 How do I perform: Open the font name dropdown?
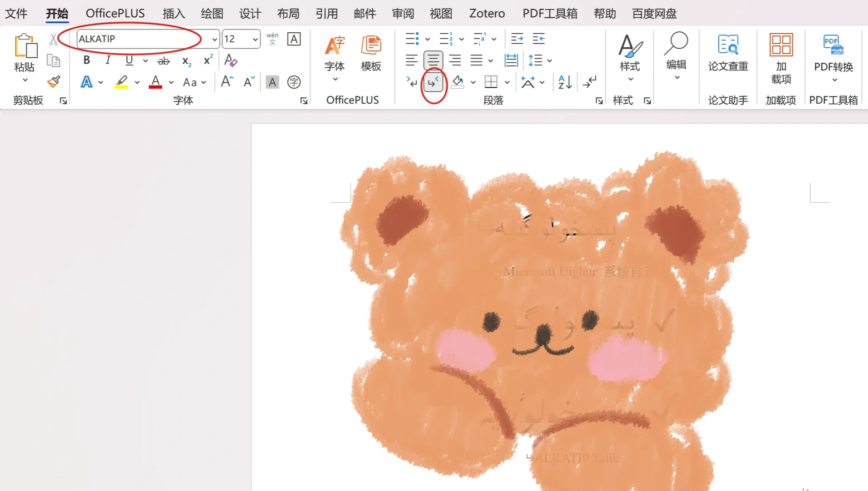pyautogui.click(x=214, y=39)
